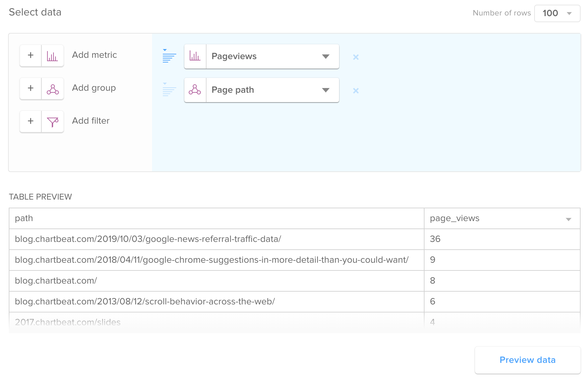Select the path column header
The height and width of the screenshot is (381, 588).
(x=24, y=218)
